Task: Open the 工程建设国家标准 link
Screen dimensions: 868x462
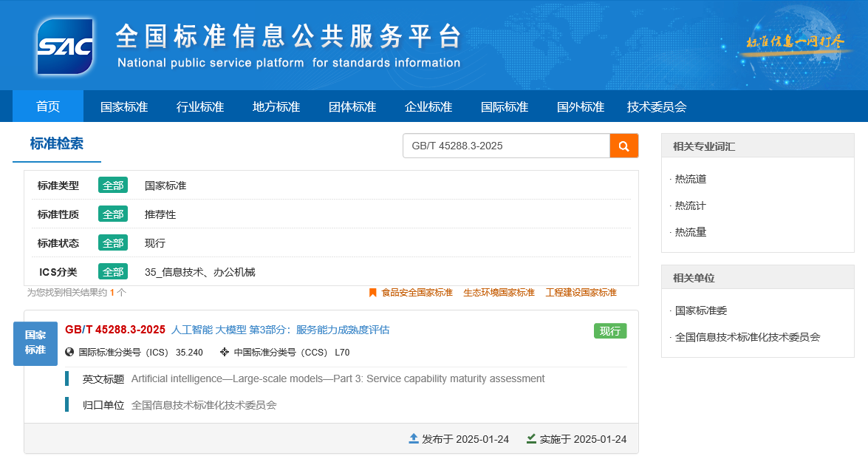Action: pos(581,293)
